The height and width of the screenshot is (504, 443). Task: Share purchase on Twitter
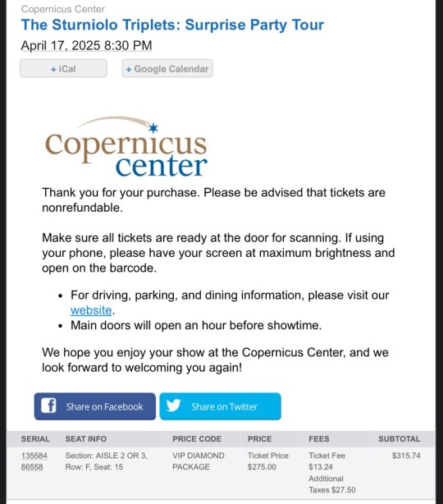click(x=220, y=406)
